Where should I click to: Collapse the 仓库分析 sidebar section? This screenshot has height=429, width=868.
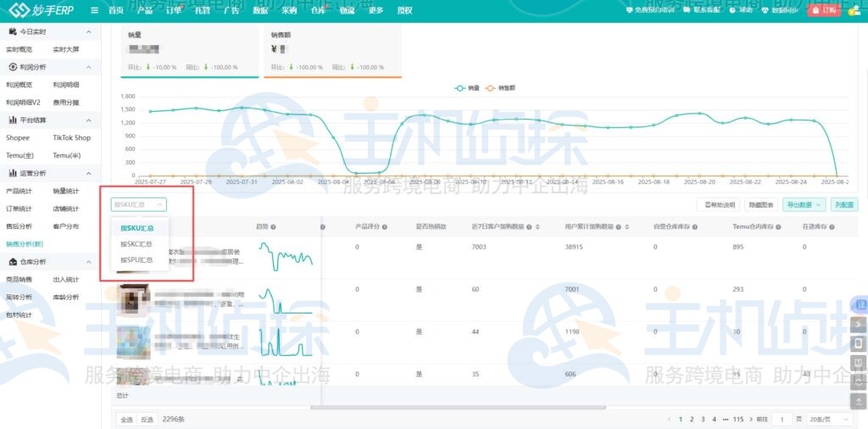pos(89,262)
